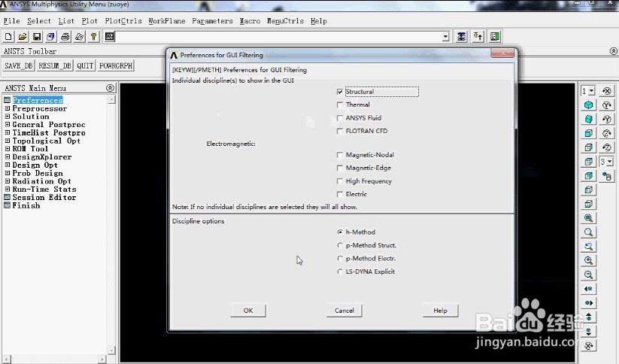Open the Parameters menu
The image size is (619, 364).
click(212, 21)
